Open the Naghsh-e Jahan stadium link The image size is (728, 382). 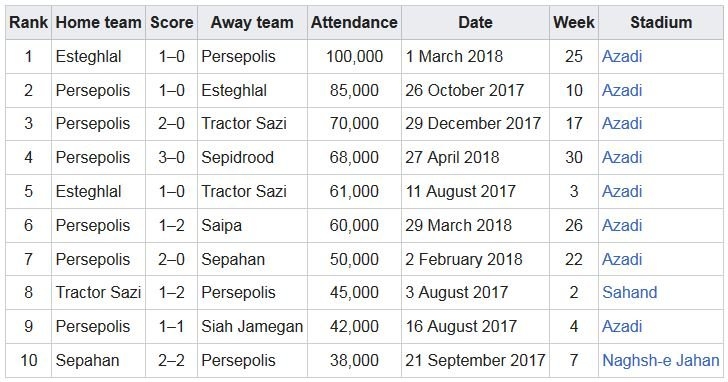click(x=660, y=360)
